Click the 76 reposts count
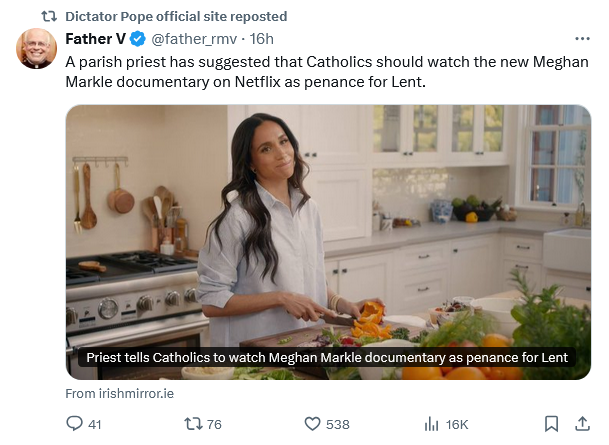The height and width of the screenshot is (445, 609). click(212, 424)
